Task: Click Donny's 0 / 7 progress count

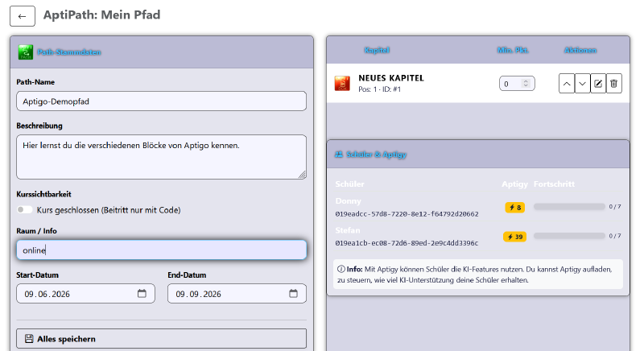Action: point(615,207)
